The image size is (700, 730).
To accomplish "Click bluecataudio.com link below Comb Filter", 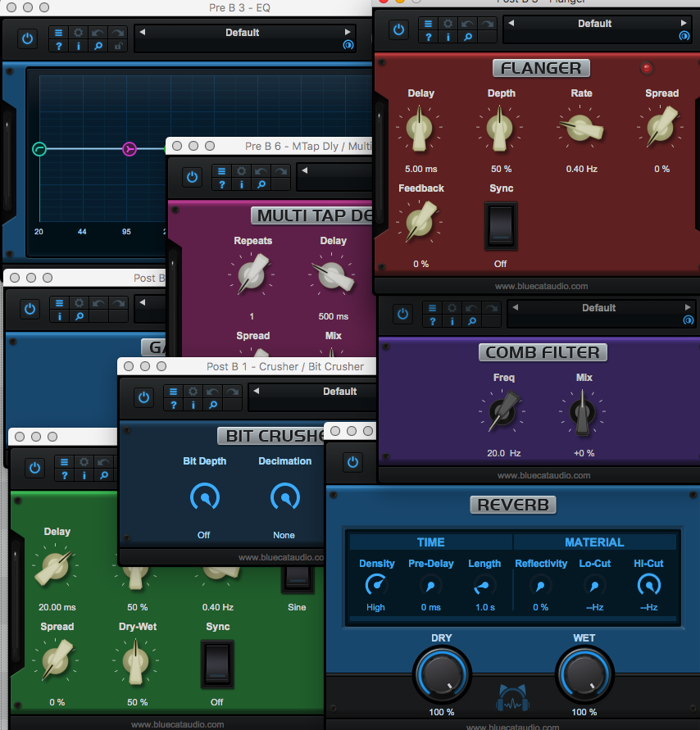I will click(x=543, y=475).
